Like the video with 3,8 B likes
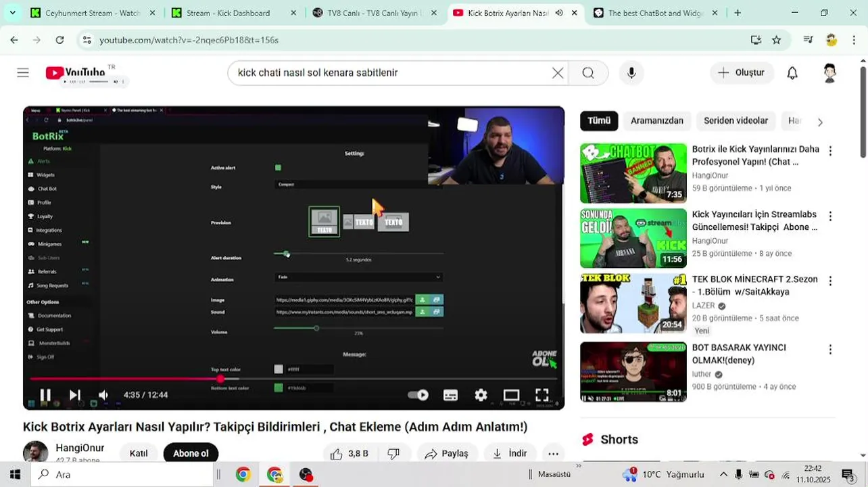 click(349, 453)
